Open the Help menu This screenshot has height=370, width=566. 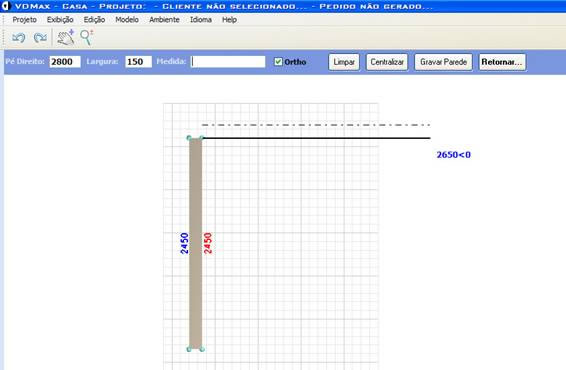pos(229,20)
